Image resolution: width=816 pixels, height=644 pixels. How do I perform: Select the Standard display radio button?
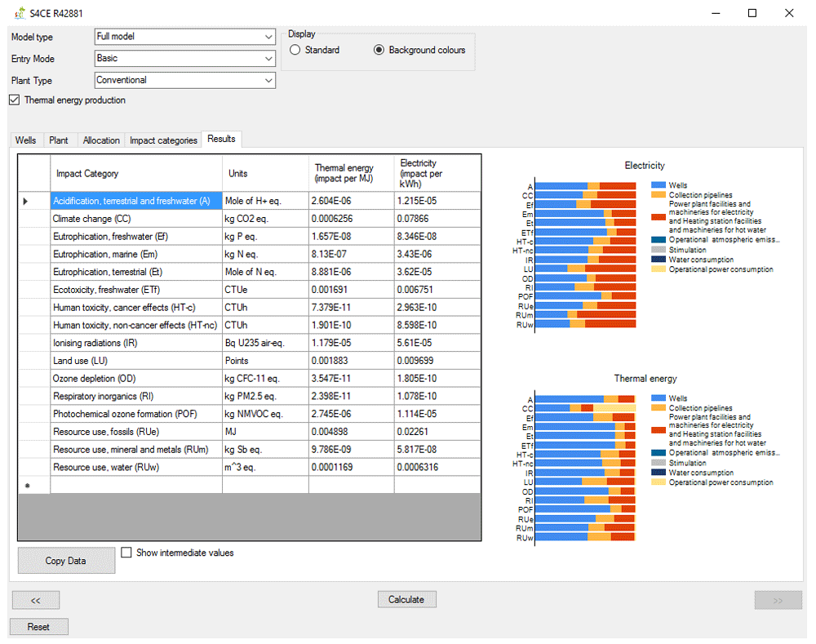(x=295, y=50)
